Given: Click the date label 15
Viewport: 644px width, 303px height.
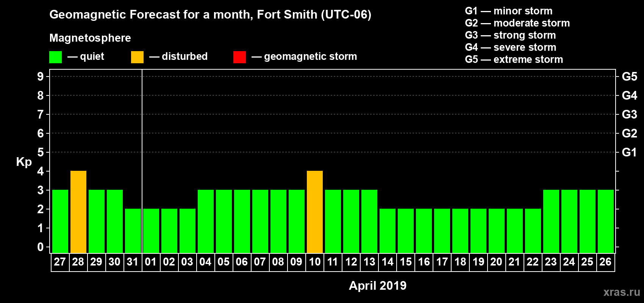Looking at the screenshot, I should coord(405,262).
